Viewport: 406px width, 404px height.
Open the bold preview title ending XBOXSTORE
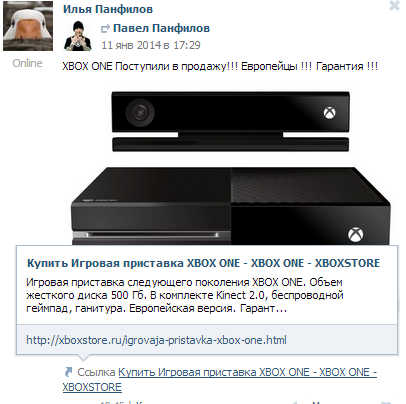click(x=203, y=263)
